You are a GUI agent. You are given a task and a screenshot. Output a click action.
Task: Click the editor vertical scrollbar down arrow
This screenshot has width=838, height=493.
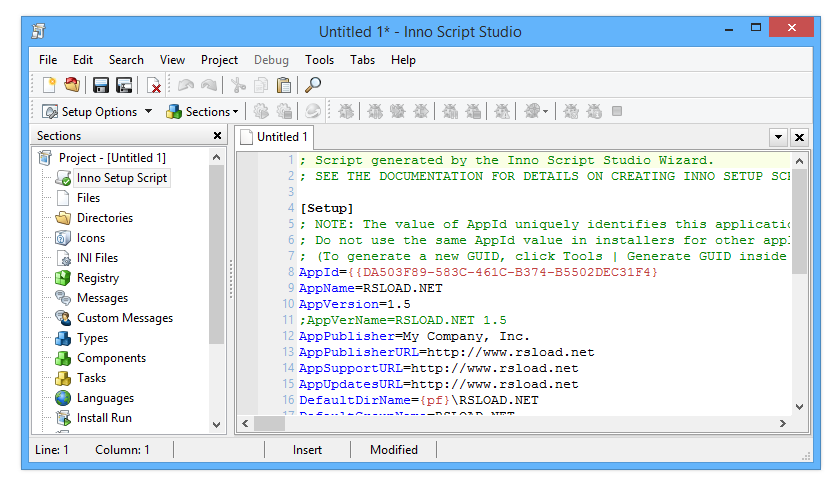click(x=799, y=407)
